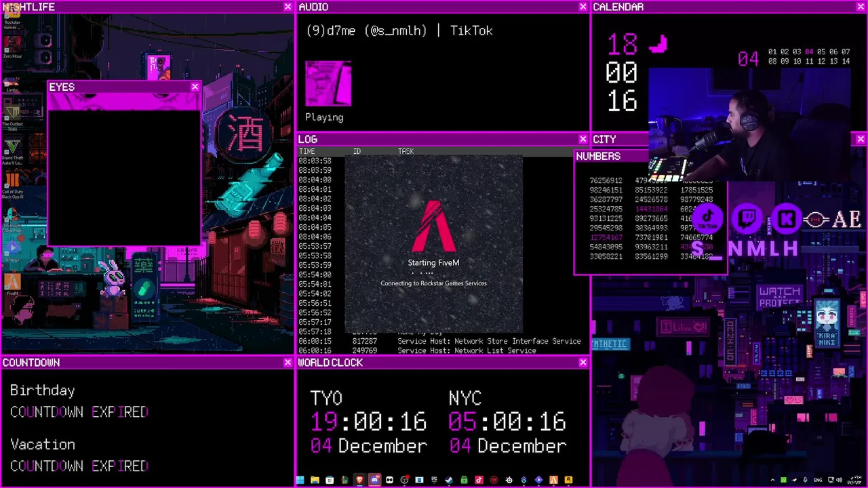This screenshot has width=868, height=488.
Task: Click the AUDIO widget album art thumbnail
Action: 328,83
